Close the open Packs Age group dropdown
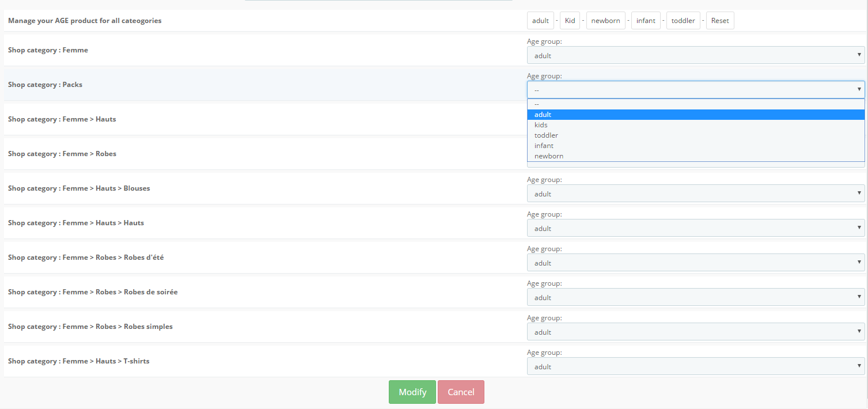 [696, 90]
